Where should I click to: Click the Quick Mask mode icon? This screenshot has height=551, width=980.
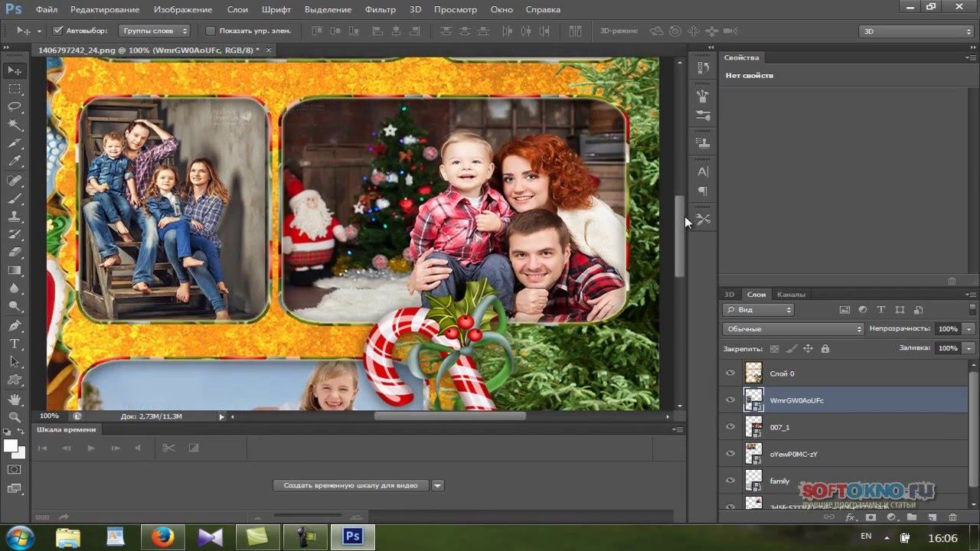click(15, 469)
